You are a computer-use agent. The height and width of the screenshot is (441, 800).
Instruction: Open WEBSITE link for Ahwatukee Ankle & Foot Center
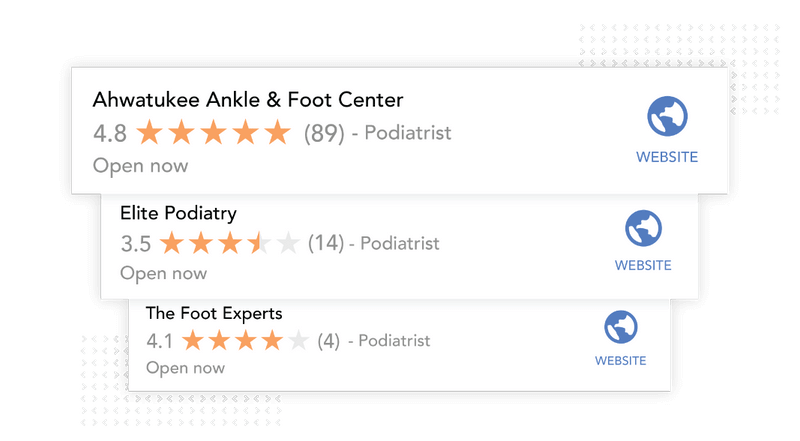click(667, 157)
